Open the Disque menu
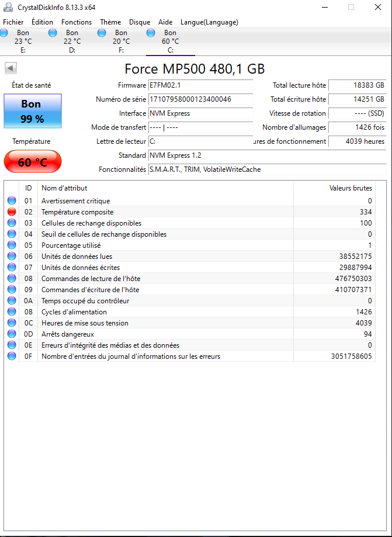Image resolution: width=392 pixels, height=537 pixels. point(140,22)
